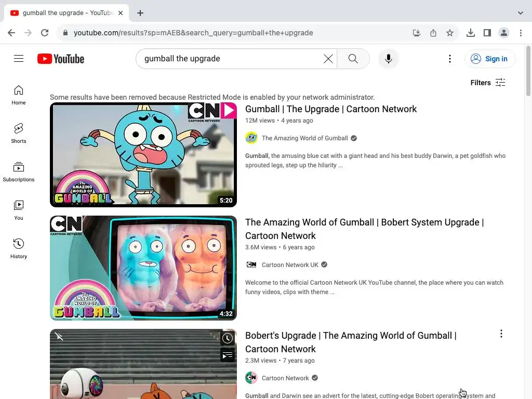This screenshot has height=399, width=532.
Task: Visit the Cartoon Network channel name
Action: click(285, 378)
